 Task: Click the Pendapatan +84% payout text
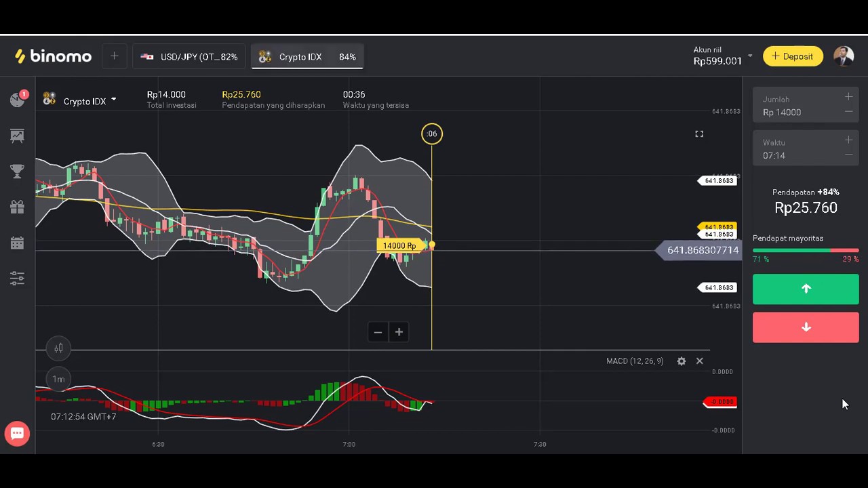pyautogui.click(x=806, y=192)
